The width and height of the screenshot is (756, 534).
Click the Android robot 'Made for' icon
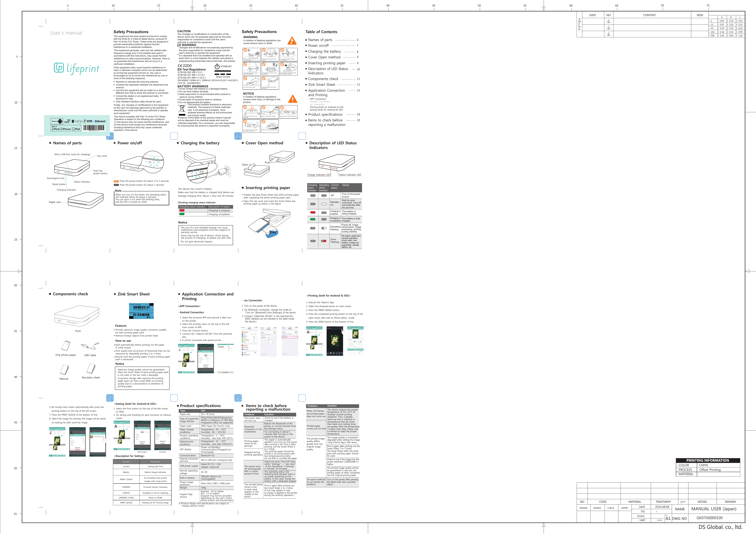tap(60, 121)
